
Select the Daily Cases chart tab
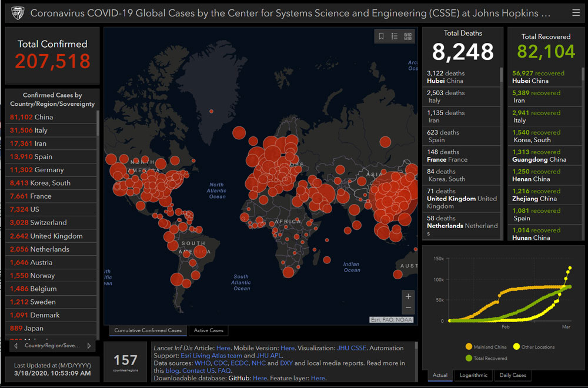point(513,375)
